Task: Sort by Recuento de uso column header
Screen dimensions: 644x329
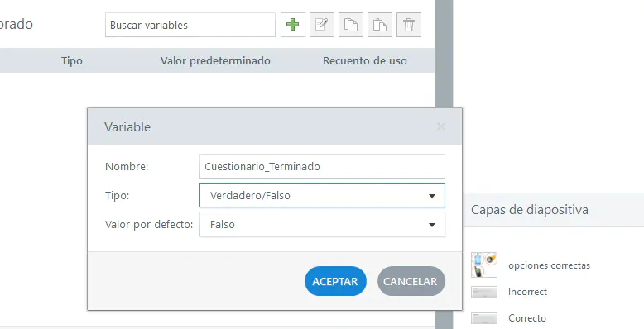Action: point(365,60)
